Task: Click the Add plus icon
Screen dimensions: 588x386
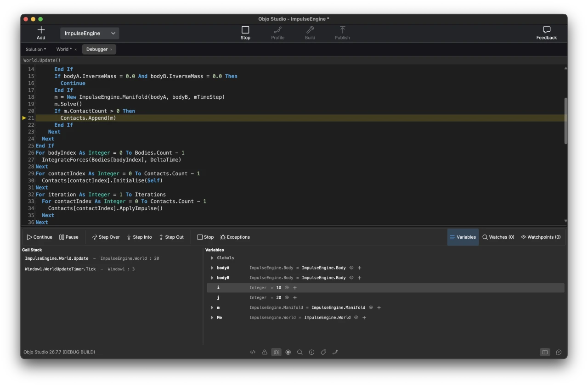Action: [41, 30]
